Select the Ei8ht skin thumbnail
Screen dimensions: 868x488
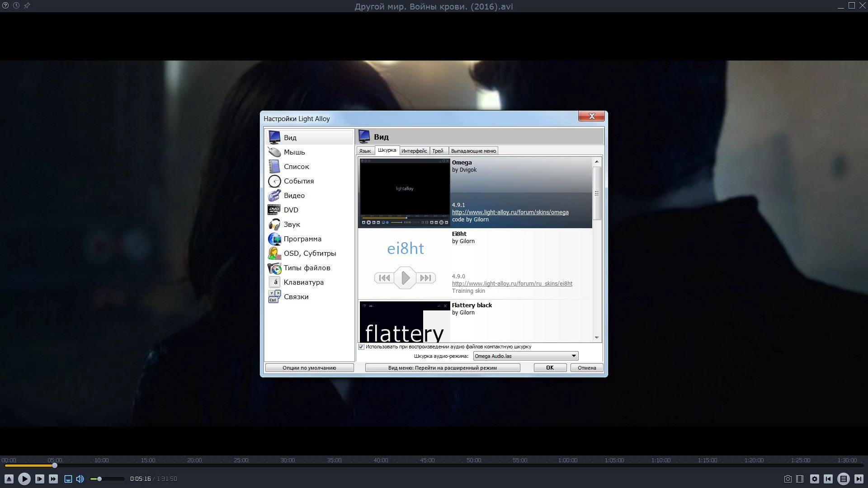click(x=405, y=264)
